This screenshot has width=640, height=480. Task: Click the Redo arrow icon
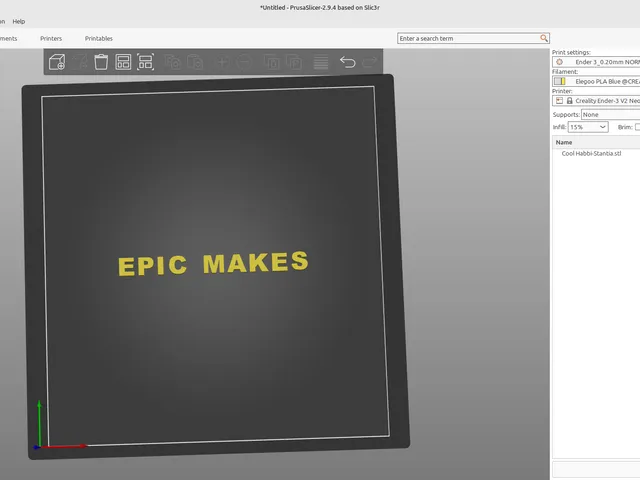click(x=370, y=62)
